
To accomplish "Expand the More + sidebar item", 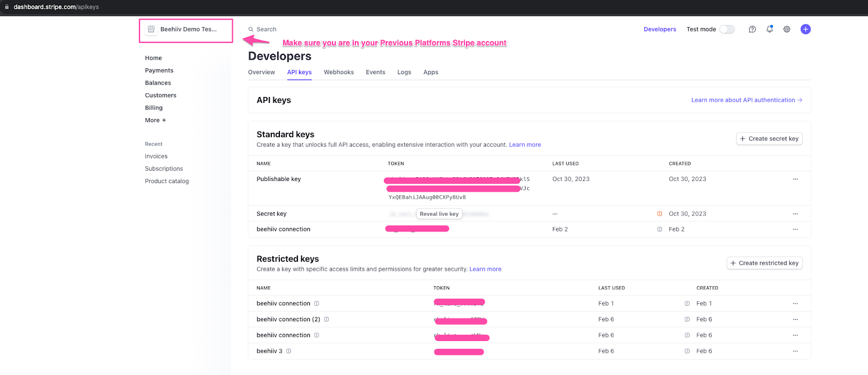I will 156,120.
